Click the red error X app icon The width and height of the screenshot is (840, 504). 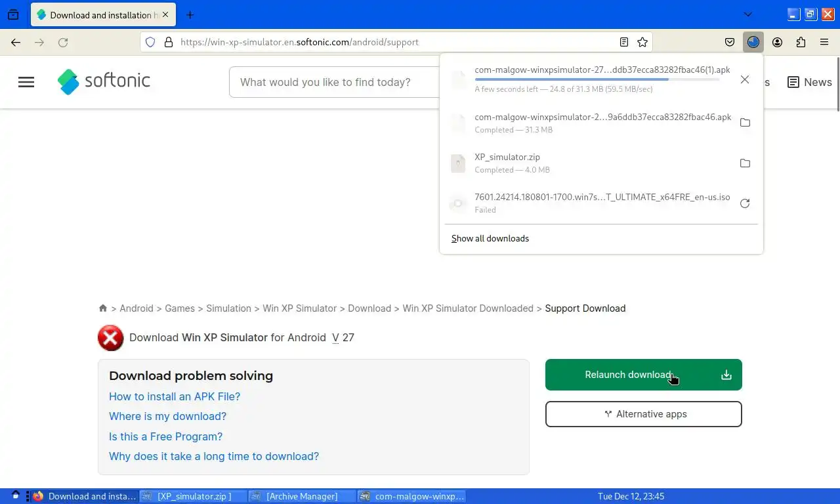coord(111,338)
